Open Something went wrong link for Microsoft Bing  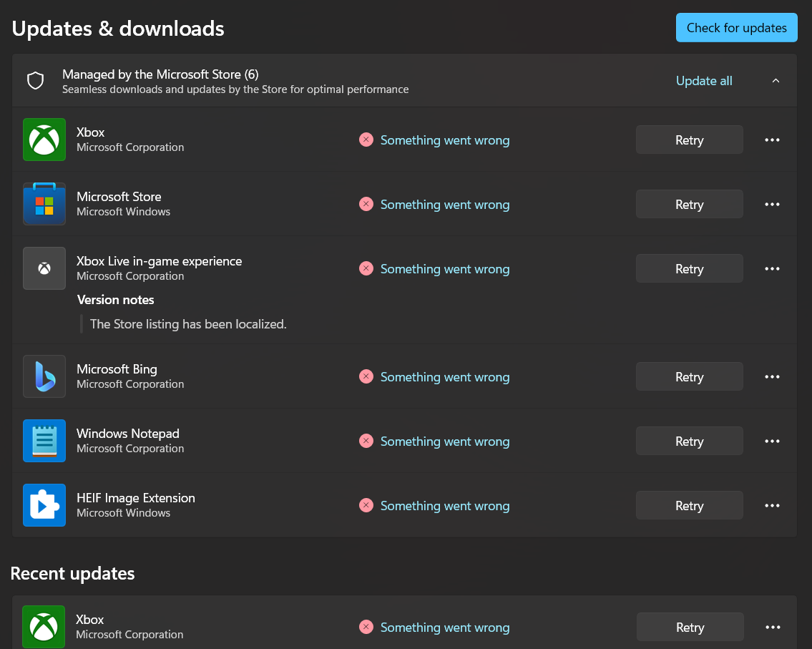tap(445, 377)
